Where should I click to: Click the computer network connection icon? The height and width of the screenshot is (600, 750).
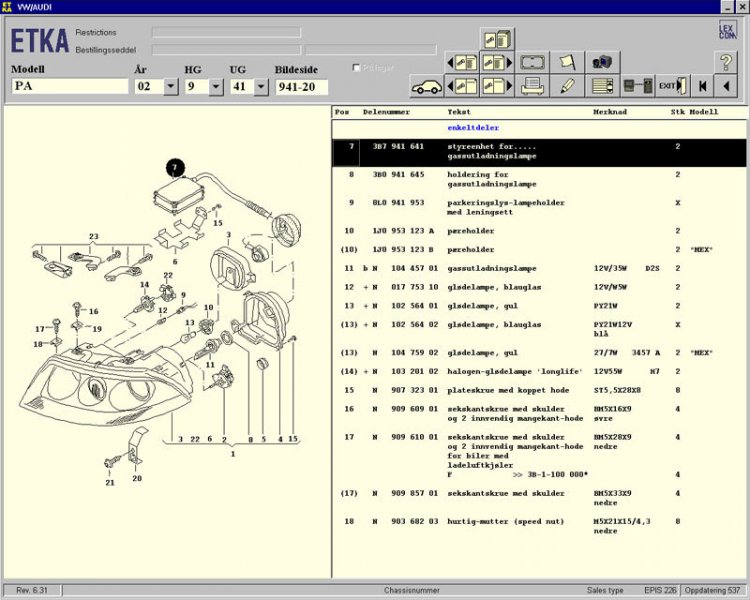pyautogui.click(x=636, y=86)
